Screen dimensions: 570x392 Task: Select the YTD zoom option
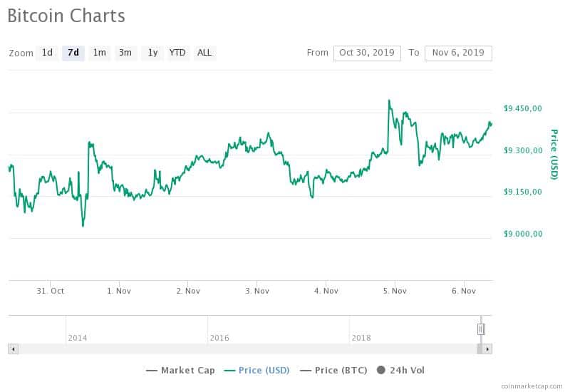click(x=177, y=53)
